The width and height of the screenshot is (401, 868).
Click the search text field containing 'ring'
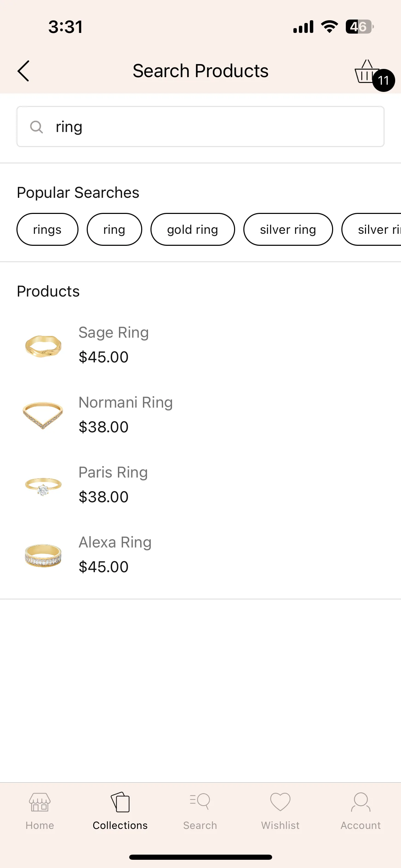pyautogui.click(x=200, y=126)
